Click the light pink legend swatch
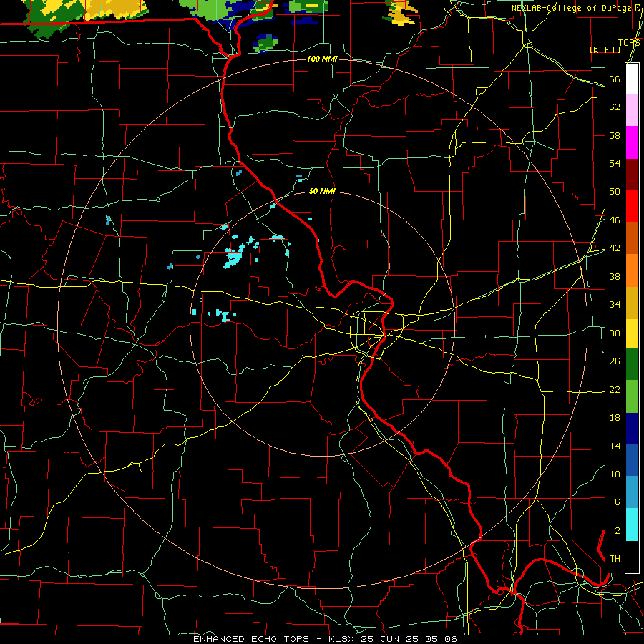 (x=632, y=110)
